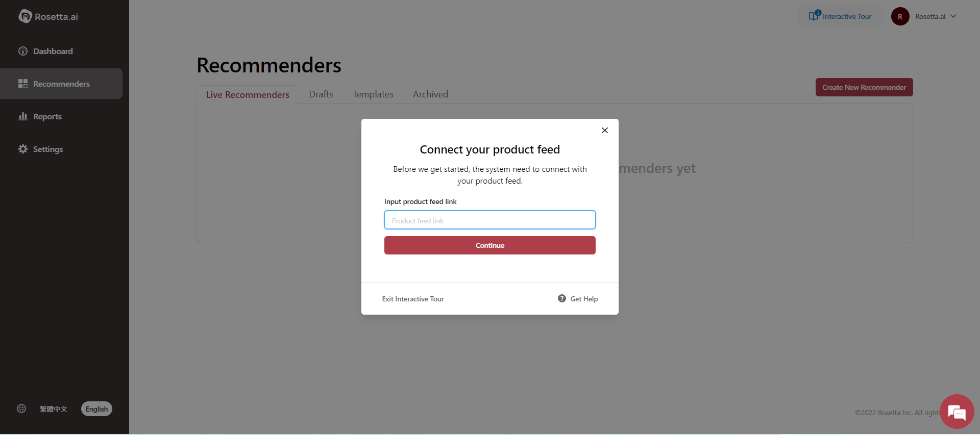This screenshot has width=980, height=435.
Task: Open the chat support bubble
Action: pyautogui.click(x=957, y=412)
